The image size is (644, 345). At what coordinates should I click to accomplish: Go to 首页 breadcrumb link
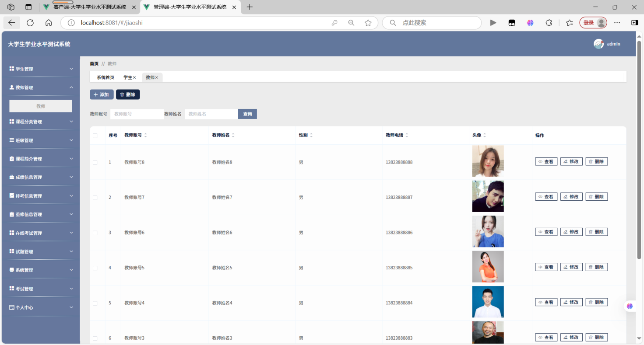[x=94, y=64]
